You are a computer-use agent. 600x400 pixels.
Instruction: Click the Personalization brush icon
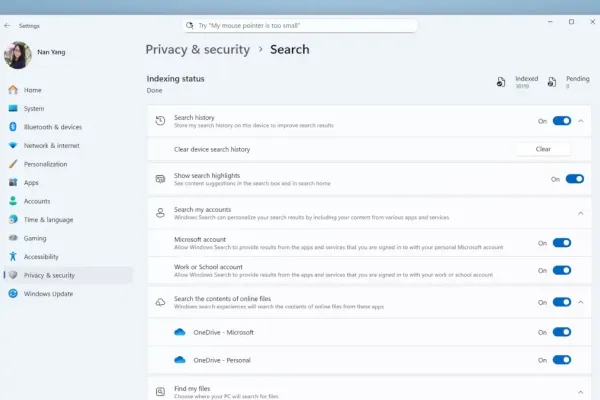(13, 164)
